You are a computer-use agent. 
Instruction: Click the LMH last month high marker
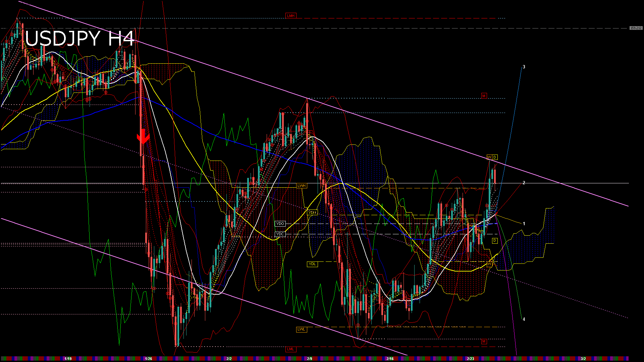coord(291,15)
